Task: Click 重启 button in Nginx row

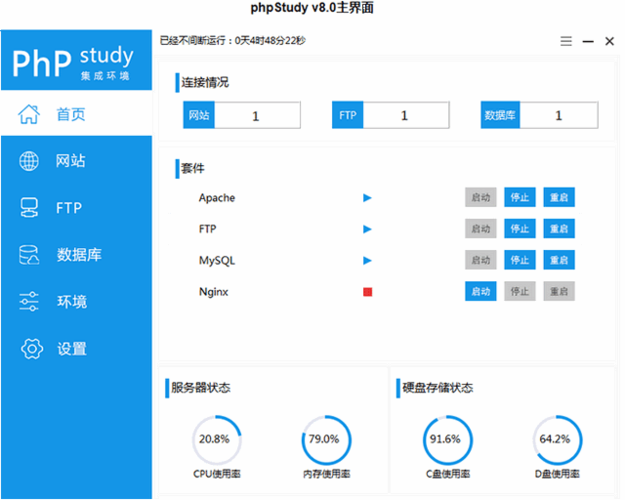Action: click(x=559, y=291)
